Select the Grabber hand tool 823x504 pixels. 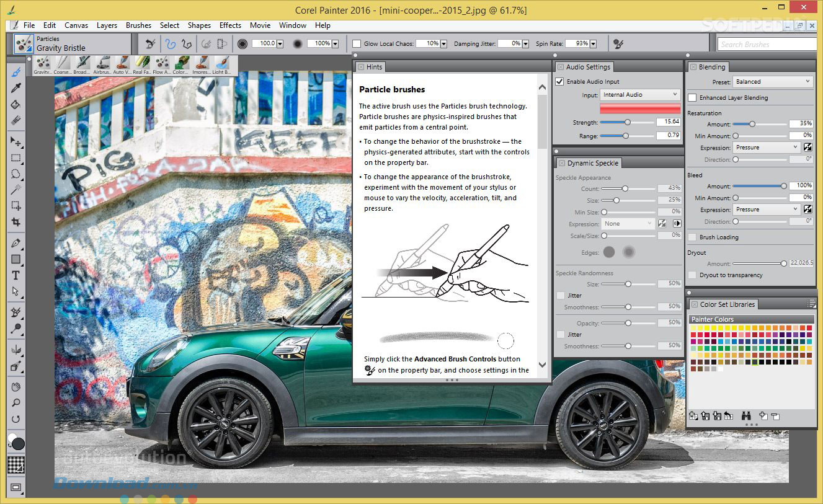click(16, 386)
